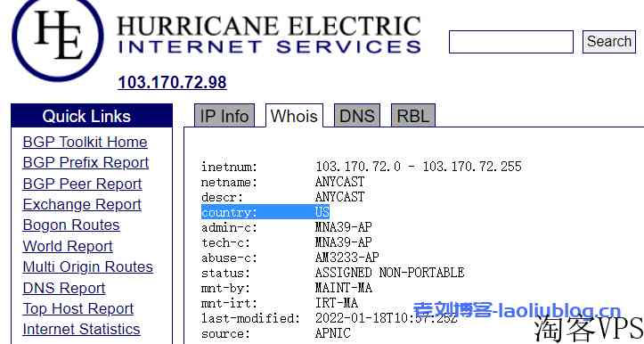The height and width of the screenshot is (344, 644).
Task: Click the netname label
Action: click(229, 182)
